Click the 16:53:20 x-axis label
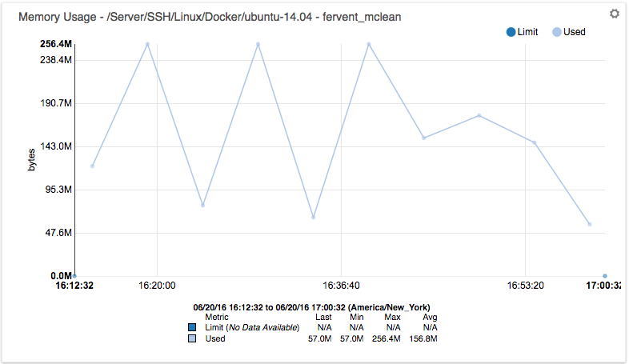This screenshot has width=629, height=364. coord(525,286)
